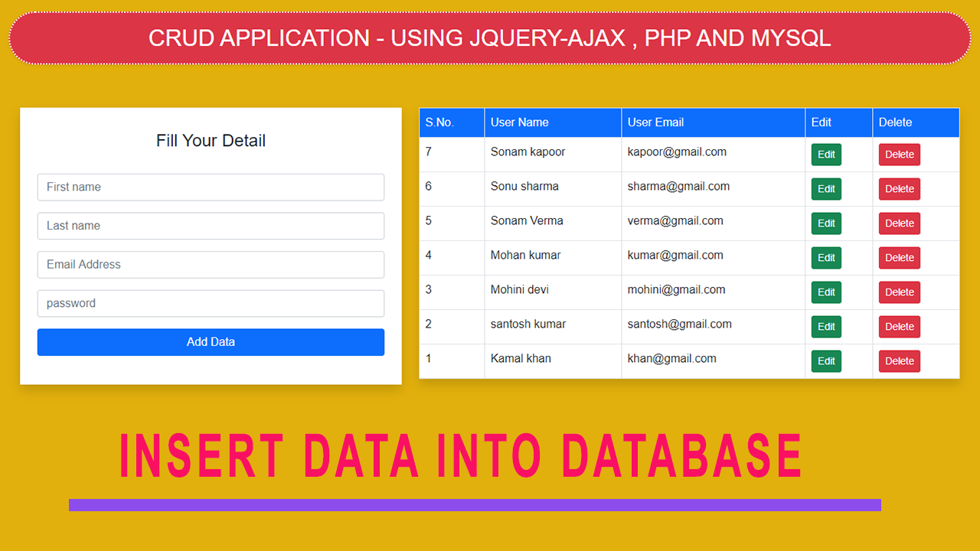The height and width of the screenshot is (551, 980).
Task: Submit the form with Add Data
Action: pos(211,342)
